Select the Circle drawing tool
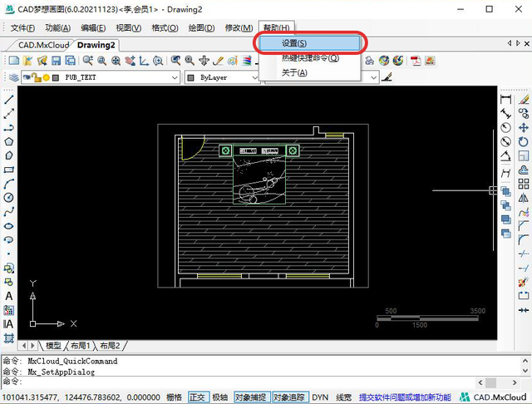532x404 pixels. coord(8,197)
